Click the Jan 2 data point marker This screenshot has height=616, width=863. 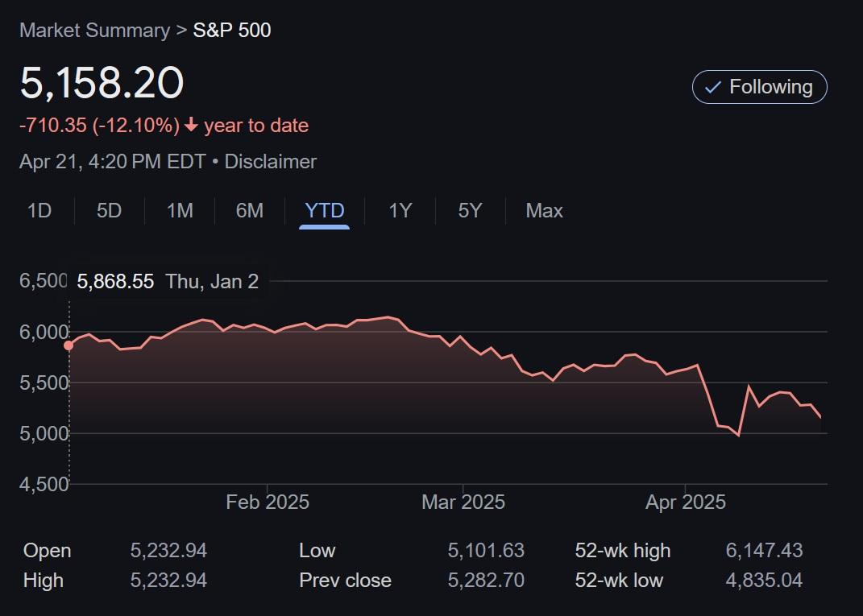(68, 345)
